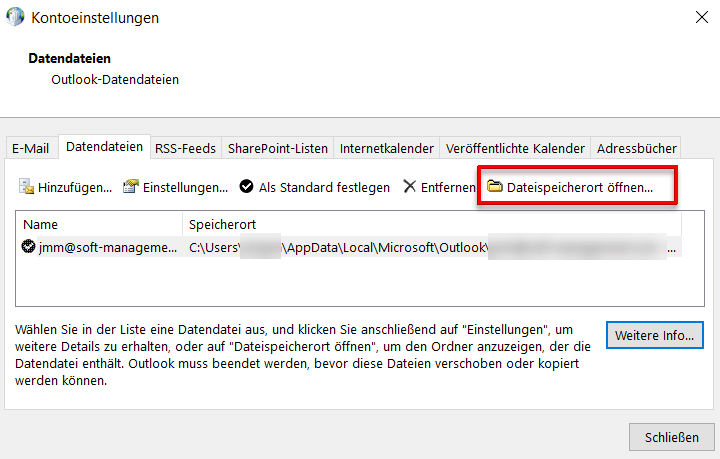Click the Name column header
This screenshot has height=459, width=720.
pyautogui.click(x=99, y=224)
